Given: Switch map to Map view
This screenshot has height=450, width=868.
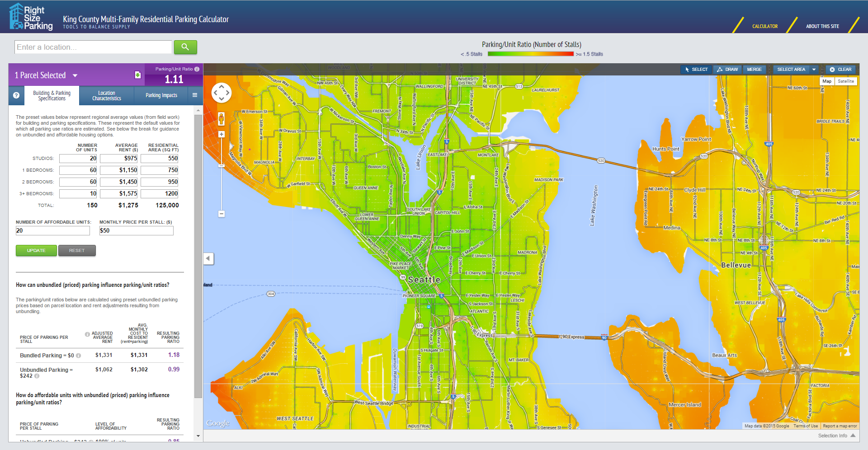Looking at the screenshot, I should (827, 81).
